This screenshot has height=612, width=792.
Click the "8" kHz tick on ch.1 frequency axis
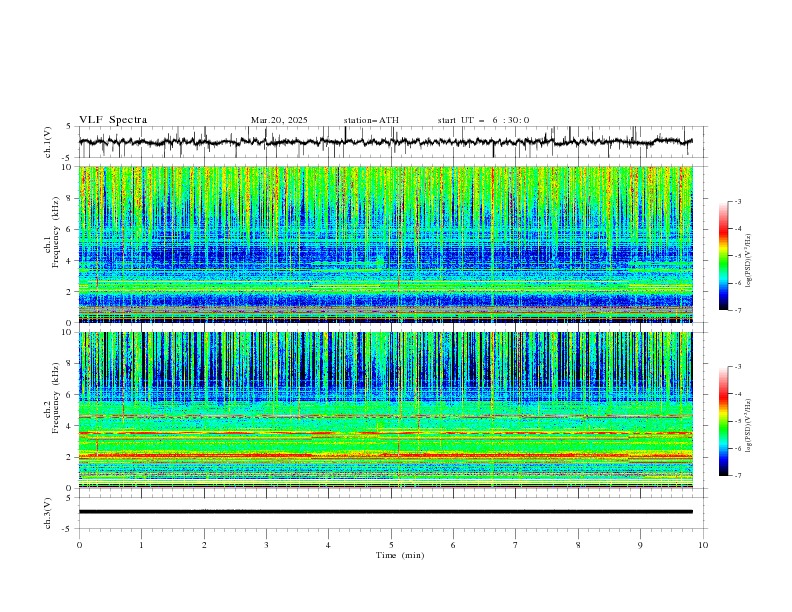click(x=70, y=198)
